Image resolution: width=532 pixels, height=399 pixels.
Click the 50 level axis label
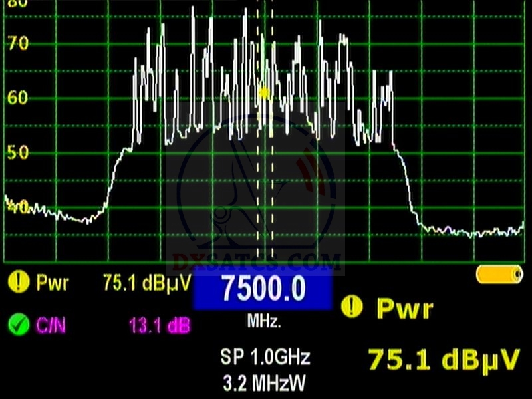(x=17, y=152)
